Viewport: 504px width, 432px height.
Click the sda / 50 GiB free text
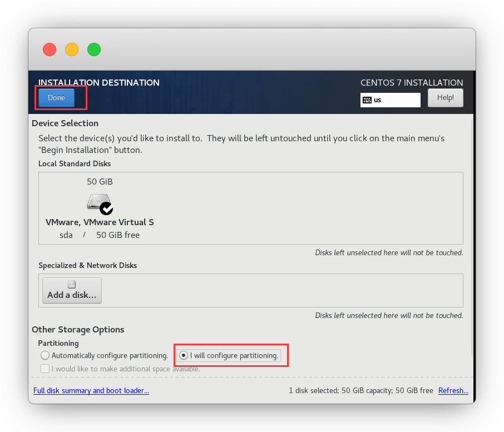[x=100, y=235]
